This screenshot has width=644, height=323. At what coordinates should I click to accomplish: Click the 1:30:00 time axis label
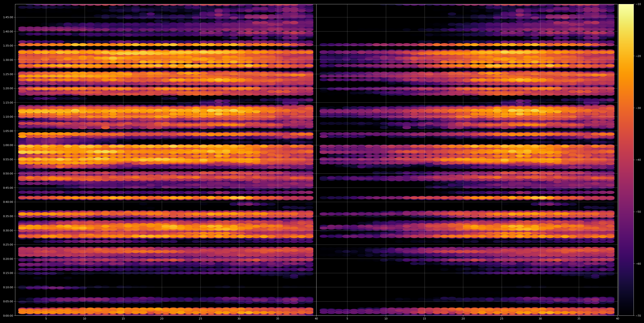[8, 60]
